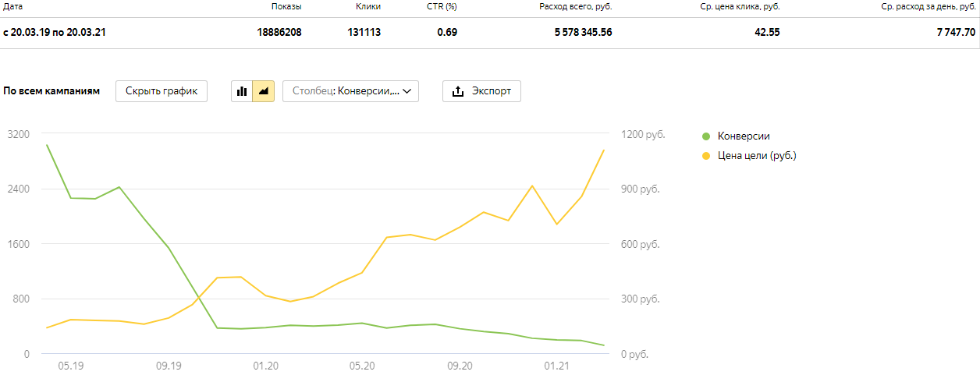Hide the chart with Скрыть график
The width and height of the screenshot is (980, 382).
pos(162,91)
